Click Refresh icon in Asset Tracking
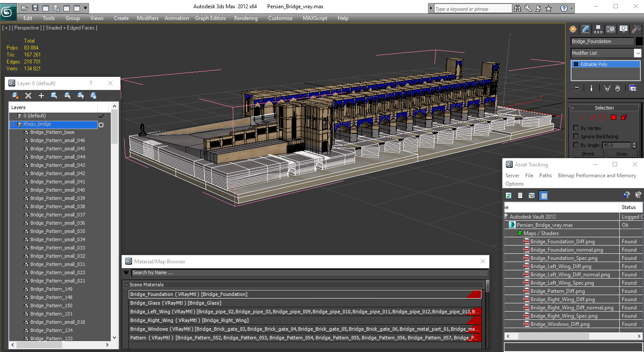The width and height of the screenshot is (644, 352). click(508, 196)
